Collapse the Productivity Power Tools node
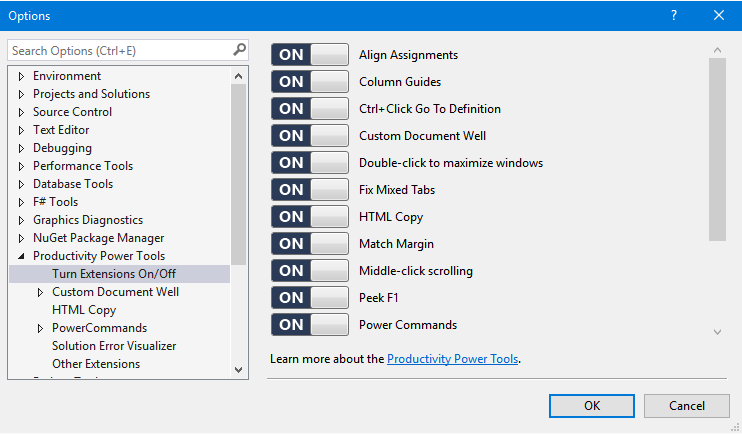The image size is (742, 434). point(21,256)
